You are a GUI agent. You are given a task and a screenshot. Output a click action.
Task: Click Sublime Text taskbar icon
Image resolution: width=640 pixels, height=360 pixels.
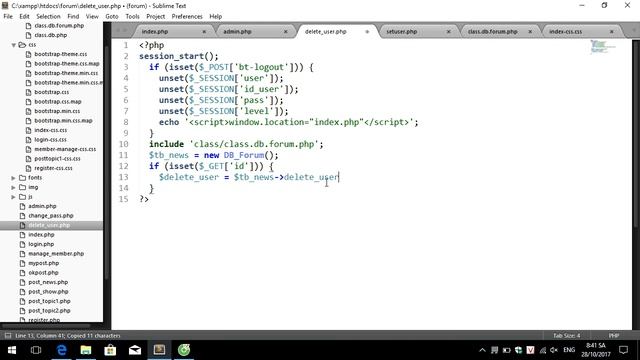point(159,350)
